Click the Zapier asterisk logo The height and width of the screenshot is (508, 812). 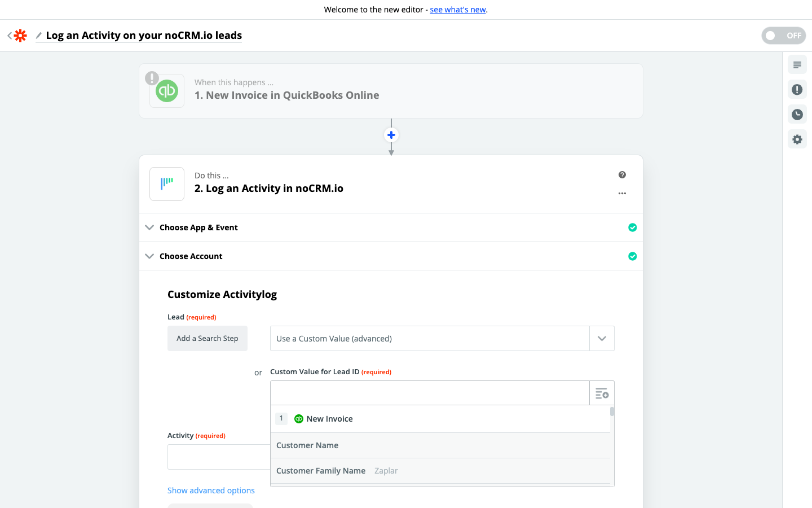point(20,36)
